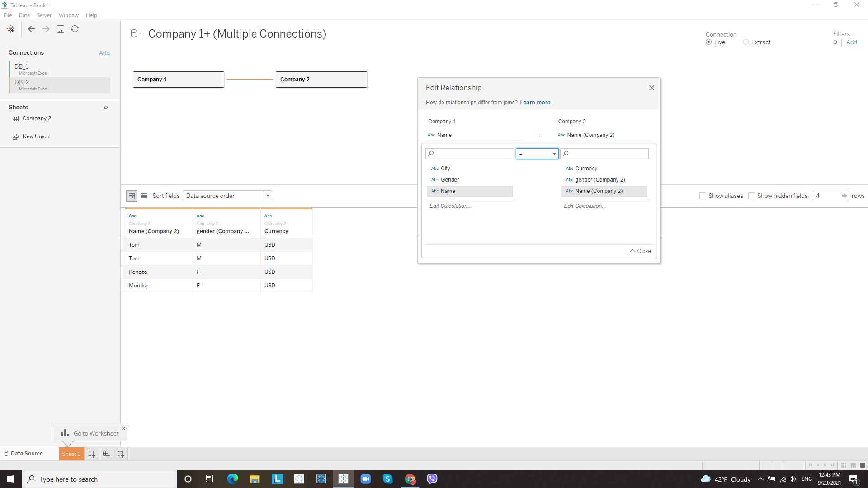Viewport: 868px width, 488px height.
Task: Choose Extract connection radio button
Action: [x=745, y=42]
